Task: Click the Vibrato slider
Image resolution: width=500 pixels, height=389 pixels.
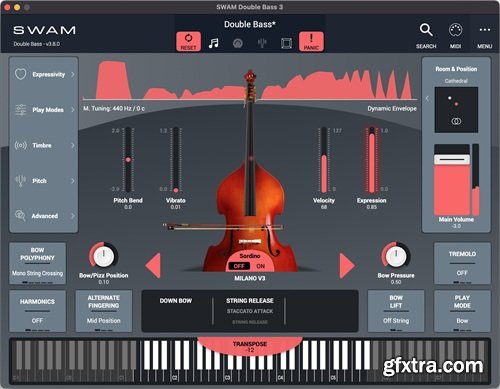Action: [x=176, y=159]
